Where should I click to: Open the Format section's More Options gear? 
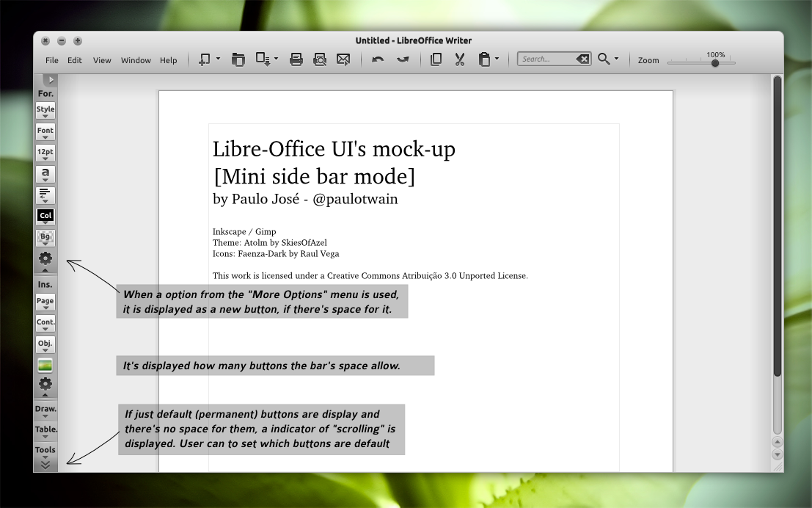[x=45, y=259]
